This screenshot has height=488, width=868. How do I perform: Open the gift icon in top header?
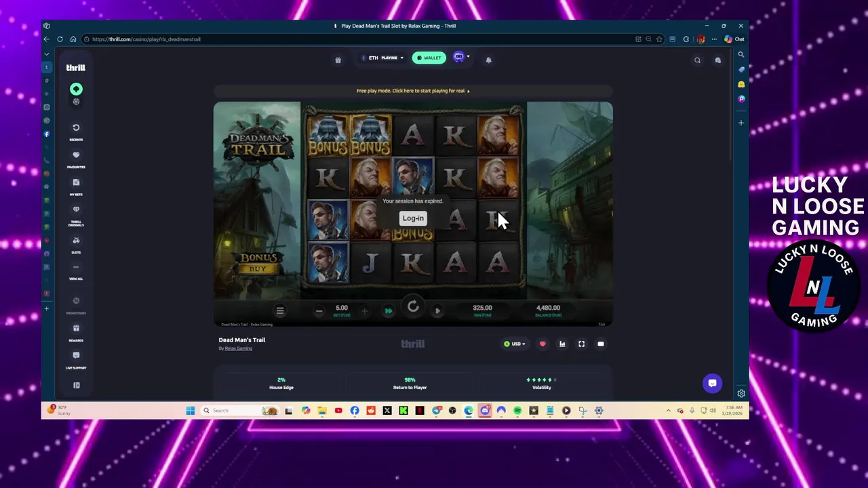(338, 60)
